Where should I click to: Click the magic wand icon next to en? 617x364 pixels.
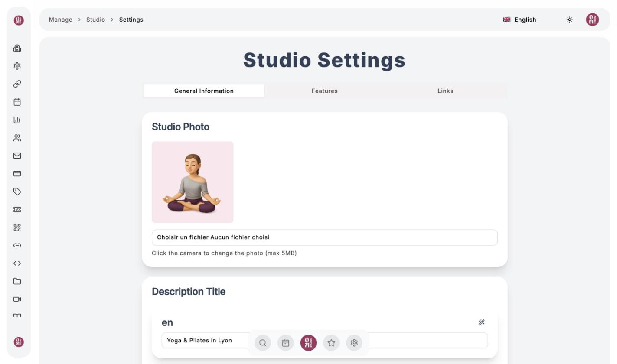tap(481, 322)
